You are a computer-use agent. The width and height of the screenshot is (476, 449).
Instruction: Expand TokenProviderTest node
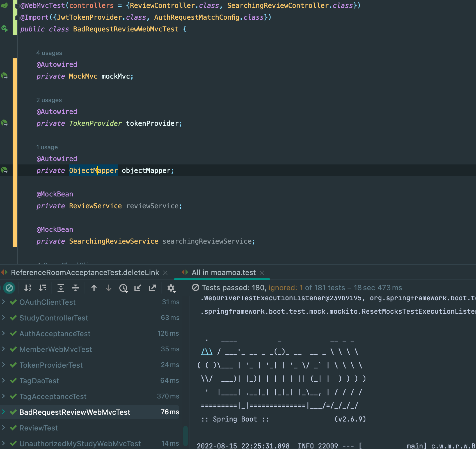[4, 365]
